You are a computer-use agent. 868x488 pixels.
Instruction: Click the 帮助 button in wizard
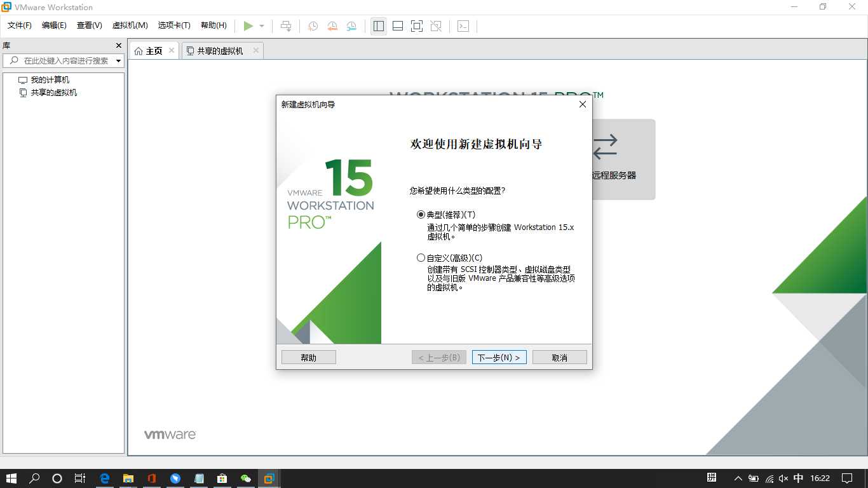(x=308, y=358)
